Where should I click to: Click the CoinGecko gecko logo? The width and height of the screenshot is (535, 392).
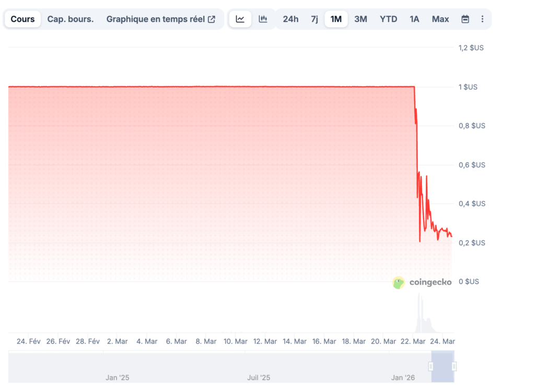click(399, 282)
